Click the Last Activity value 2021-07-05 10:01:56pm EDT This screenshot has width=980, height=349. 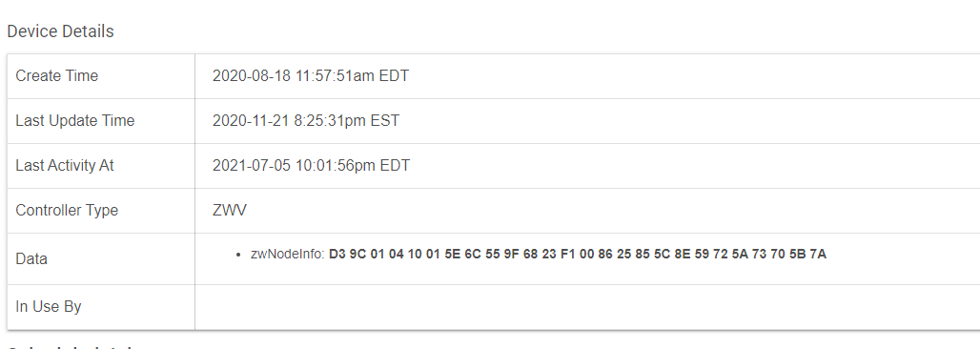311,166
